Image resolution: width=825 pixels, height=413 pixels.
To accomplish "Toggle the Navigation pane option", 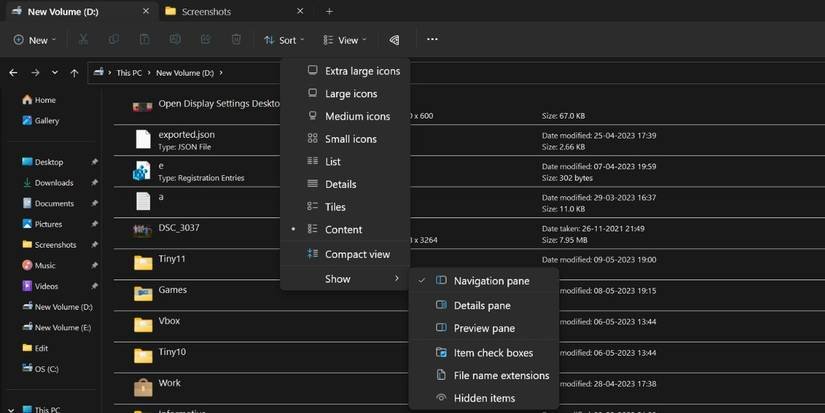I will click(490, 281).
